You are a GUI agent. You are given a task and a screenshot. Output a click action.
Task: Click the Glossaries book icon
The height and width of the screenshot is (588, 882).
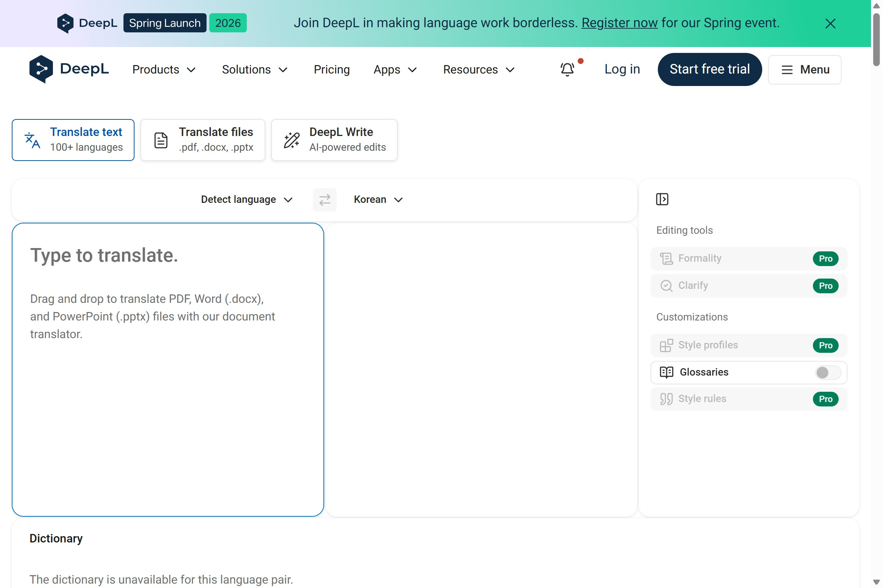click(666, 372)
